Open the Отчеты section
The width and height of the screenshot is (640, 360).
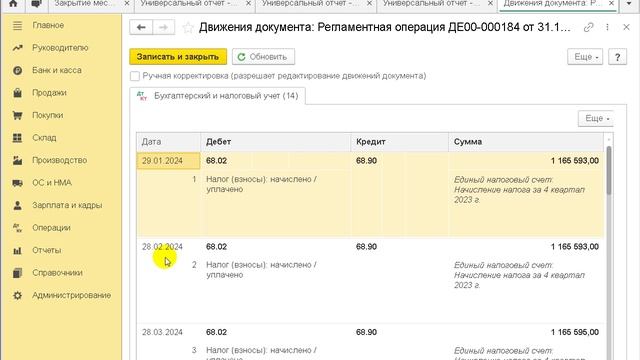[x=47, y=250]
